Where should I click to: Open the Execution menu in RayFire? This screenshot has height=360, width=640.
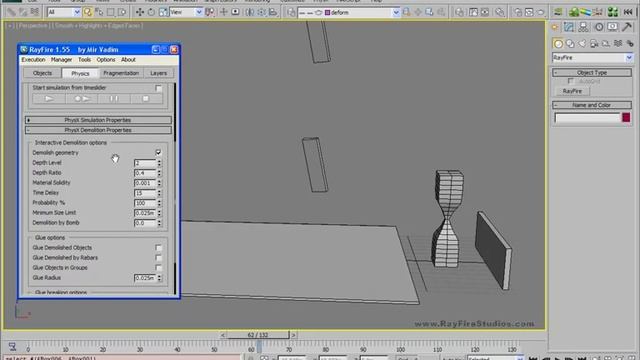[x=33, y=60]
